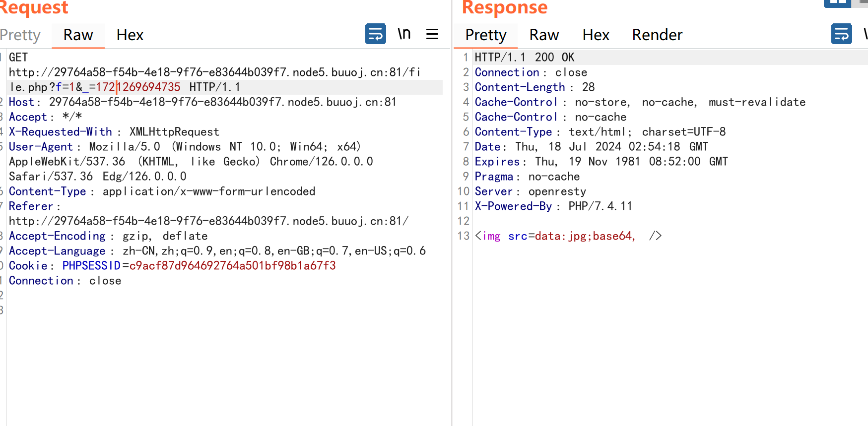Toggle non-printable characters \n in Request panel

tap(404, 34)
